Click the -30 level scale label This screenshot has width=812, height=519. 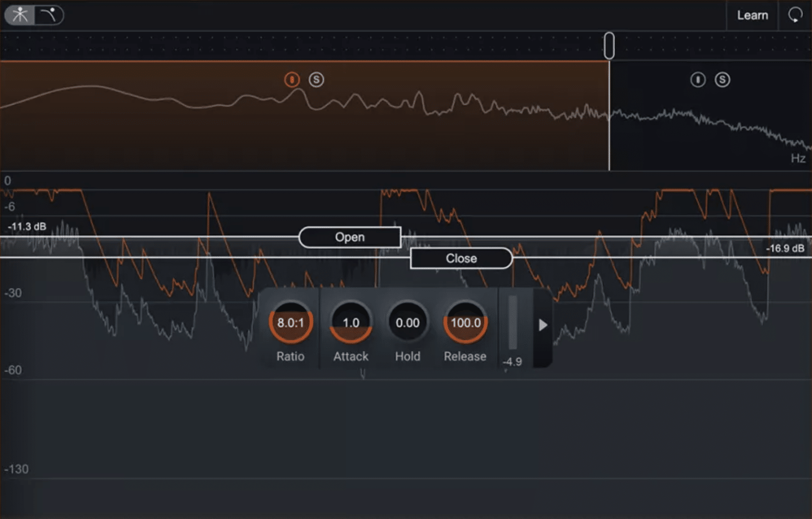[x=13, y=293]
